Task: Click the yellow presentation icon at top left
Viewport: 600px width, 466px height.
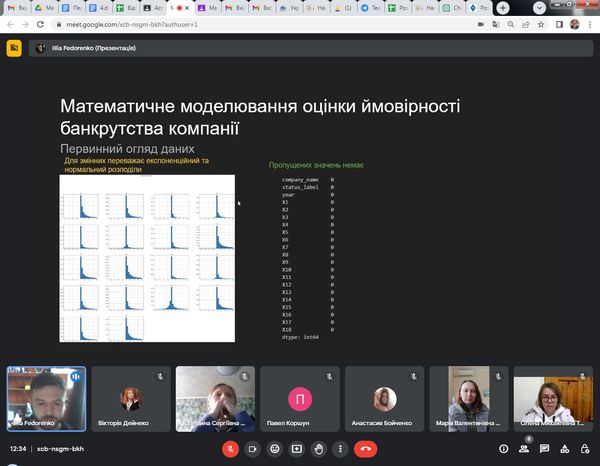Action: [14, 47]
